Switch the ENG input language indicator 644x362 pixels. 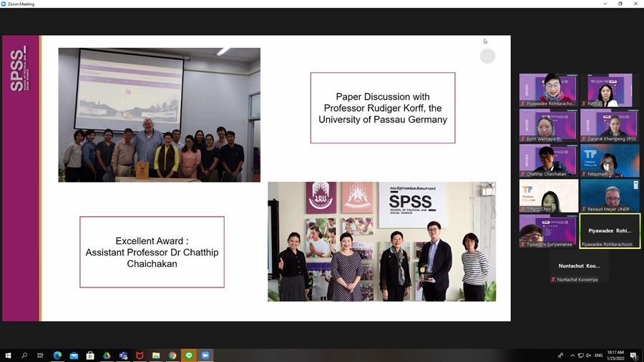pos(599,356)
